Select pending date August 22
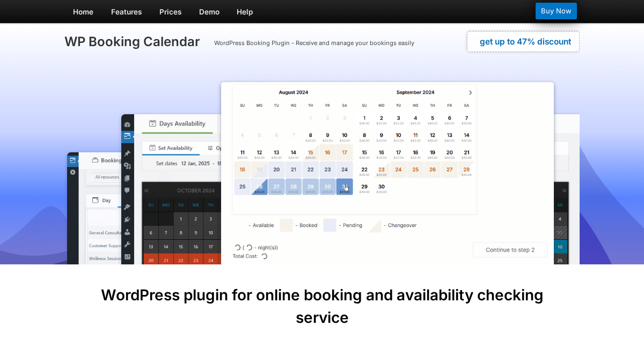Image resolution: width=644 pixels, height=362 pixels. [310, 169]
